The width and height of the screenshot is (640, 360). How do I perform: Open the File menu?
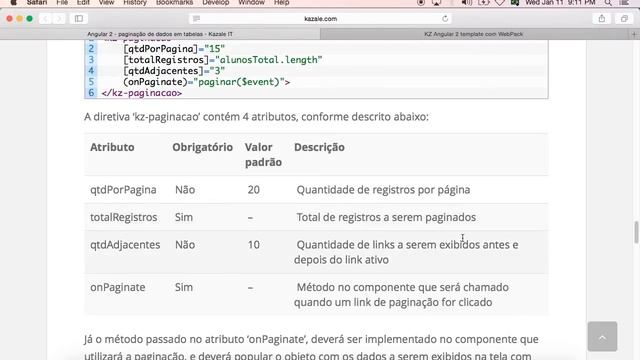(x=62, y=2)
